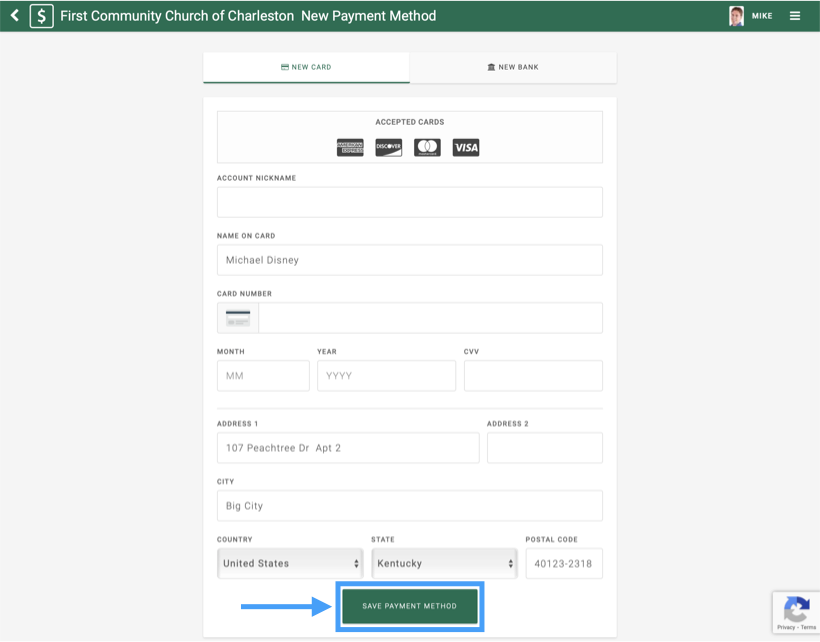The image size is (820, 642).
Task: Click the Address 2 field
Action: click(544, 448)
